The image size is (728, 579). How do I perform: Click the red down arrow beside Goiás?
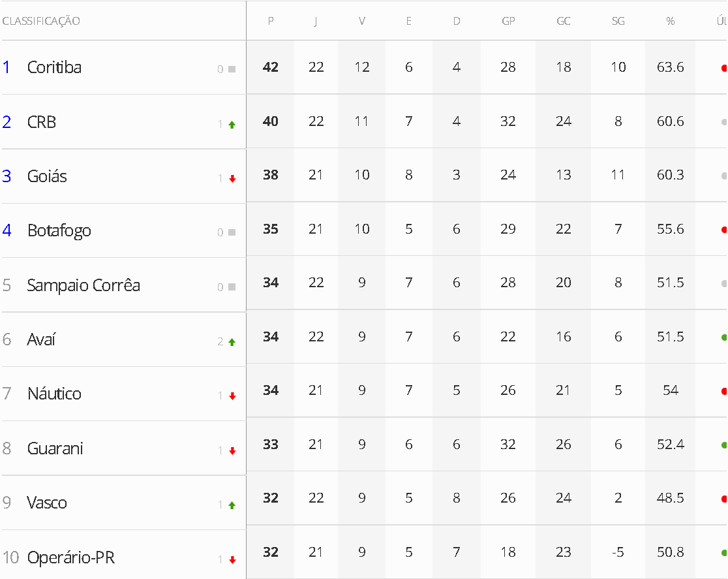click(x=232, y=179)
